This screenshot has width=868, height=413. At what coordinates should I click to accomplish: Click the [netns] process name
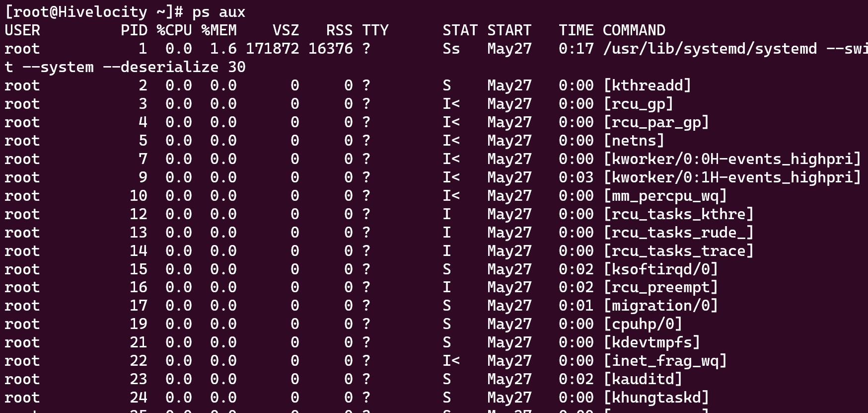coord(634,141)
